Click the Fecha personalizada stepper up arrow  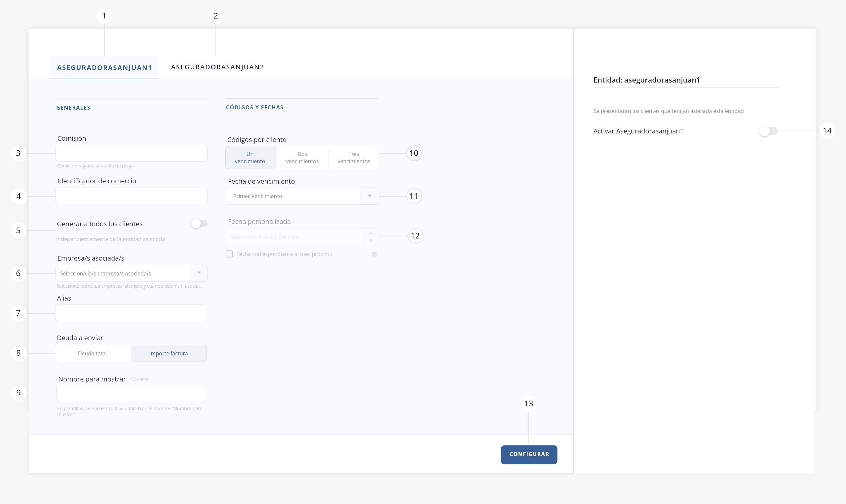(x=371, y=234)
